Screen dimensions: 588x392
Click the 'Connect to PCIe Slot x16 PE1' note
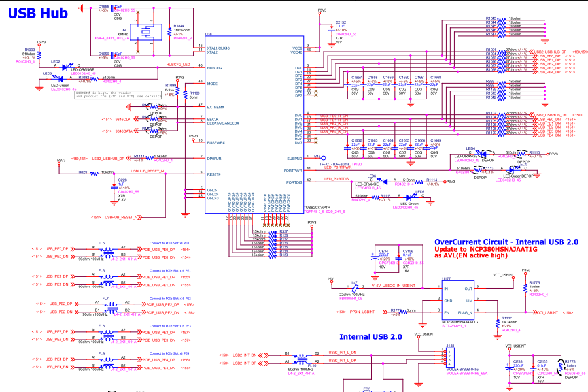click(x=170, y=271)
